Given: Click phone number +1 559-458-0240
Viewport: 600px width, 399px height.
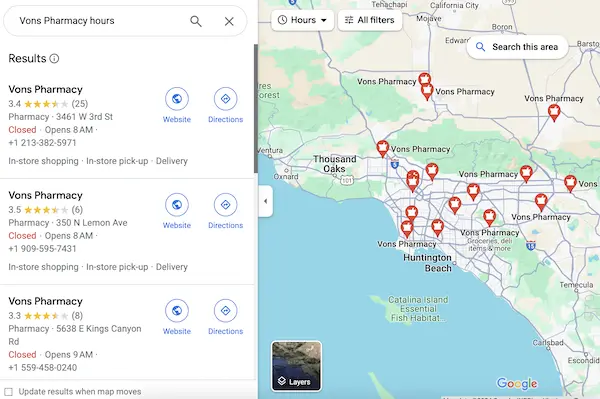Looking at the screenshot, I should [42, 368].
